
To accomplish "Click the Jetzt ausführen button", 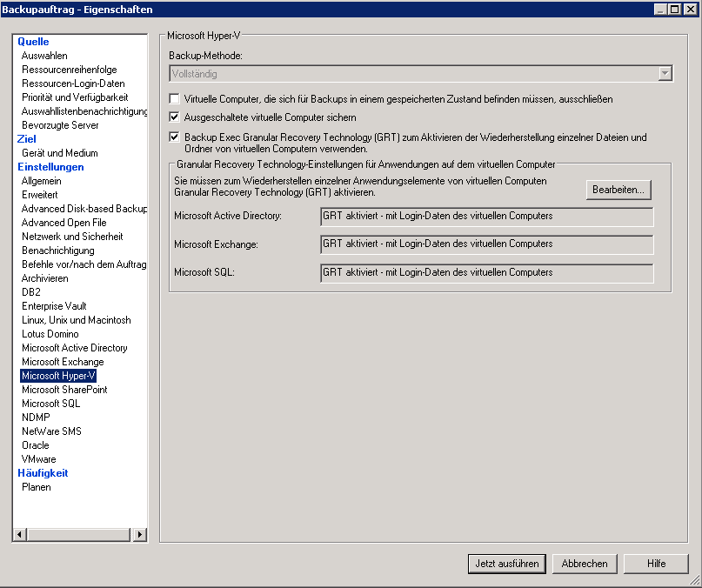I will (x=507, y=564).
